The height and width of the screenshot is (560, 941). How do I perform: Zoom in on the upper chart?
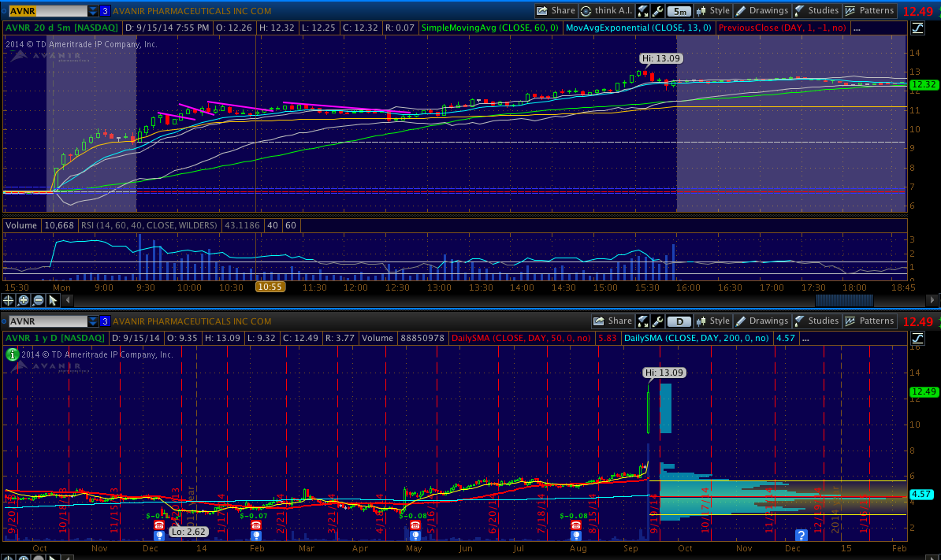pyautogui.click(x=24, y=300)
